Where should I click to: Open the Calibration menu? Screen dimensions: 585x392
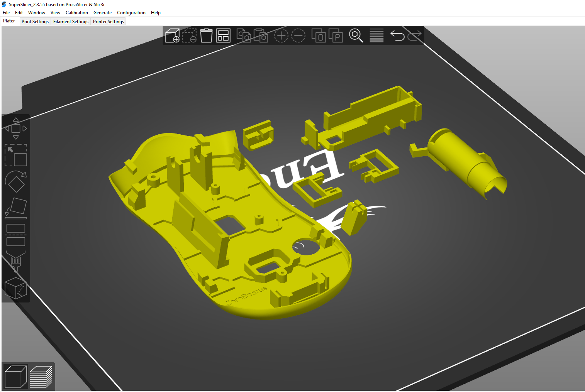[77, 13]
